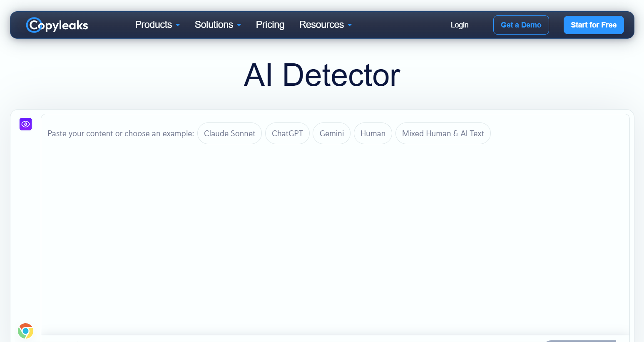Choose the ChatGPT example
This screenshot has height=342, width=644.
[x=287, y=133]
